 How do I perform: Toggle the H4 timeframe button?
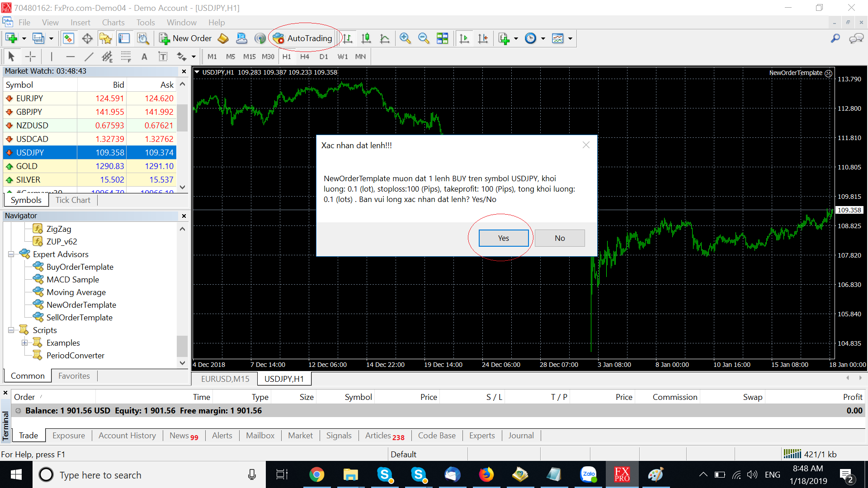click(x=305, y=56)
